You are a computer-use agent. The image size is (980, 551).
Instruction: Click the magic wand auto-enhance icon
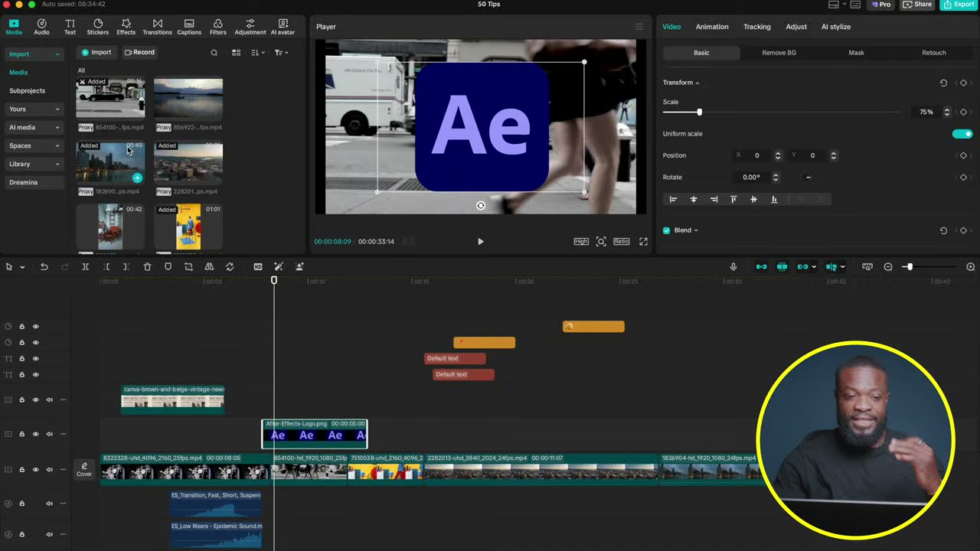coord(279,266)
